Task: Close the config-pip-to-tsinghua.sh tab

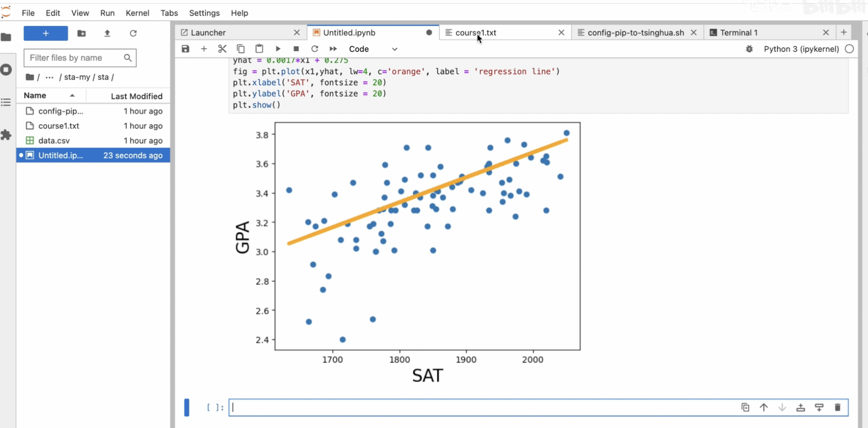Action: (x=694, y=33)
